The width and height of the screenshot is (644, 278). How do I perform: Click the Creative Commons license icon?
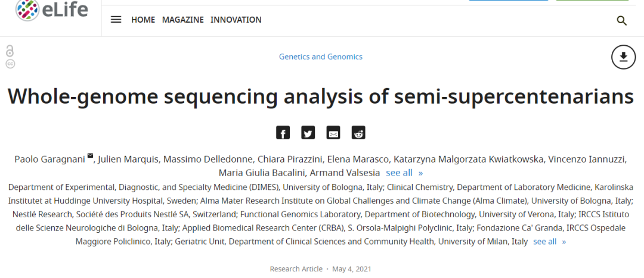tap(10, 64)
